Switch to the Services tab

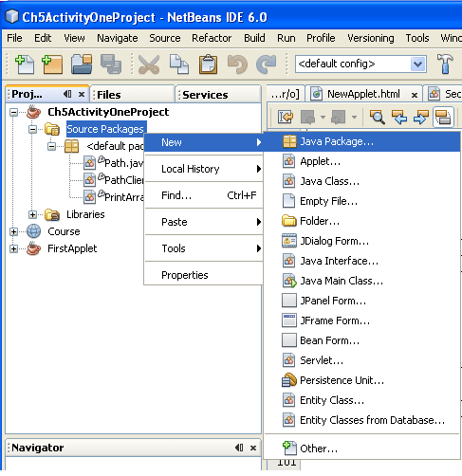218,95
